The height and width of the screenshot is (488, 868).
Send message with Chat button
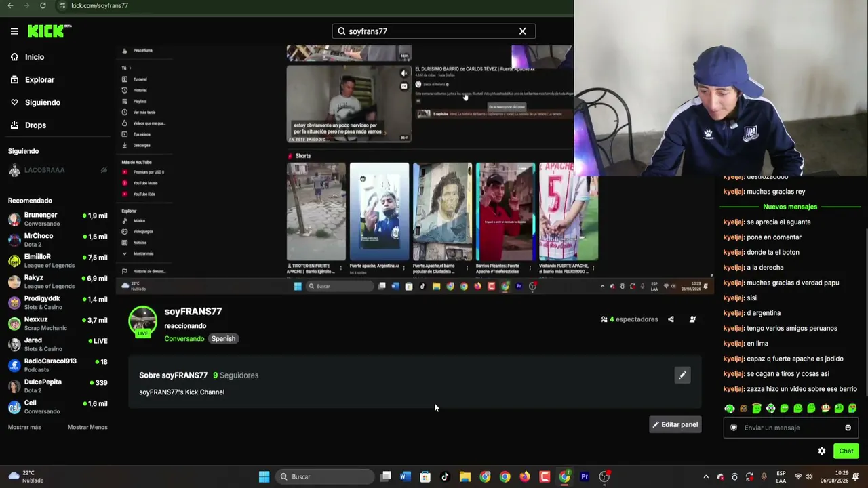[x=846, y=451]
